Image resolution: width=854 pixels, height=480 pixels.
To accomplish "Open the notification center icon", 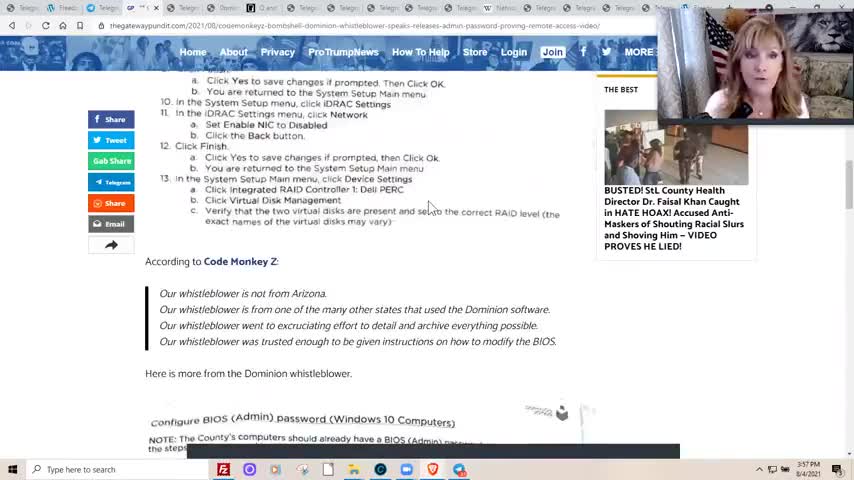I will (x=837, y=469).
